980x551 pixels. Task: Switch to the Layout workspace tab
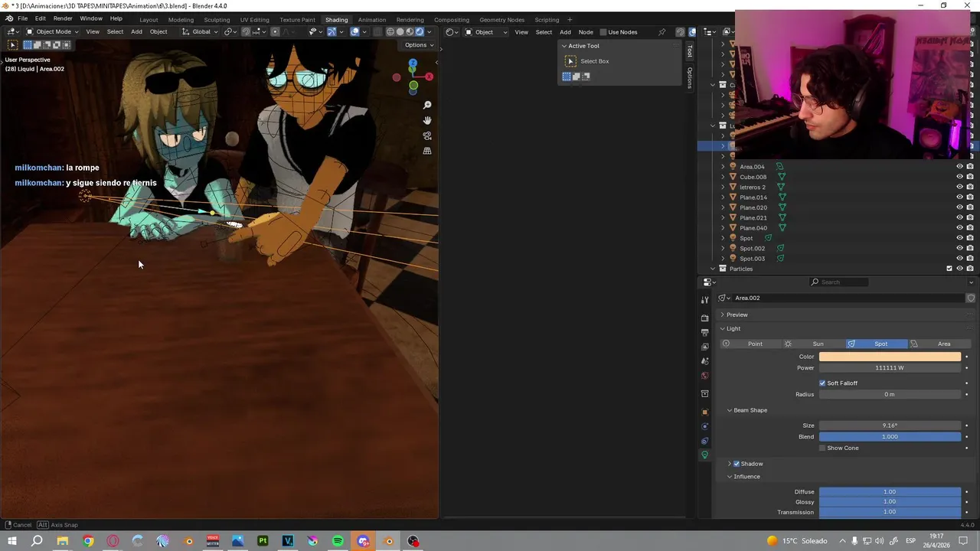149,20
